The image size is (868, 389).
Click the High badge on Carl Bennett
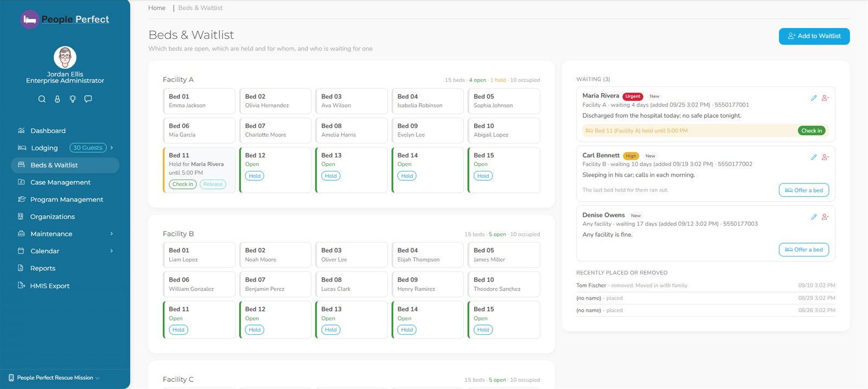coord(631,156)
